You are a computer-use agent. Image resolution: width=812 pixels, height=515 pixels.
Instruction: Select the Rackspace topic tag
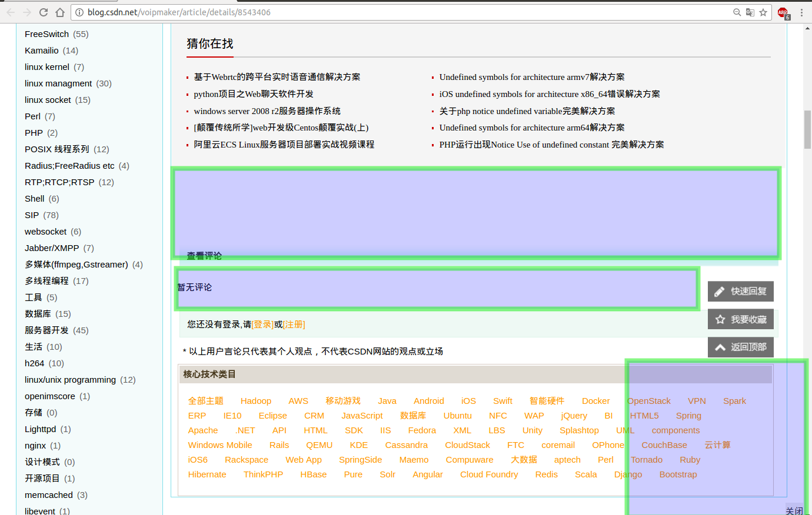coord(247,460)
